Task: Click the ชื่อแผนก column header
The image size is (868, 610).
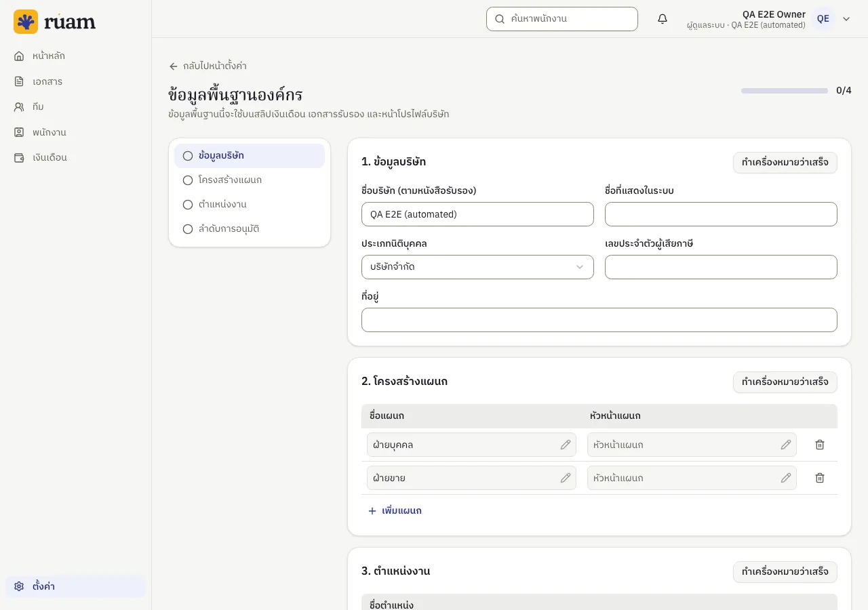Action: click(x=387, y=416)
